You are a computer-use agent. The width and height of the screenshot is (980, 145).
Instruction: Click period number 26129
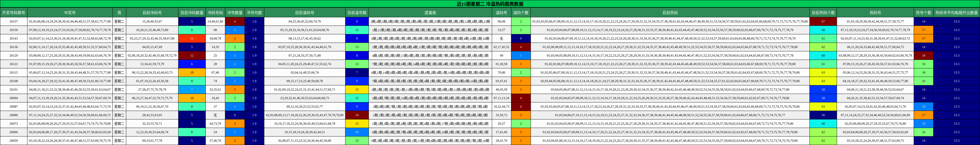click(14, 55)
